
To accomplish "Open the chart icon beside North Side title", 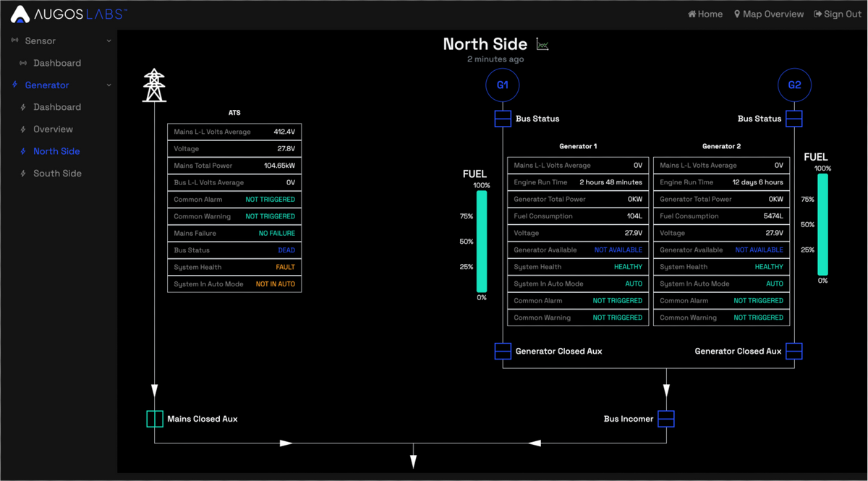I will click(x=542, y=44).
